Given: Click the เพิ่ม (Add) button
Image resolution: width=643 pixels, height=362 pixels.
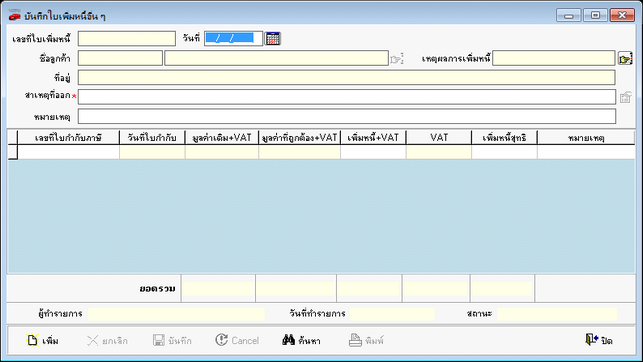Looking at the screenshot, I should point(43,340).
